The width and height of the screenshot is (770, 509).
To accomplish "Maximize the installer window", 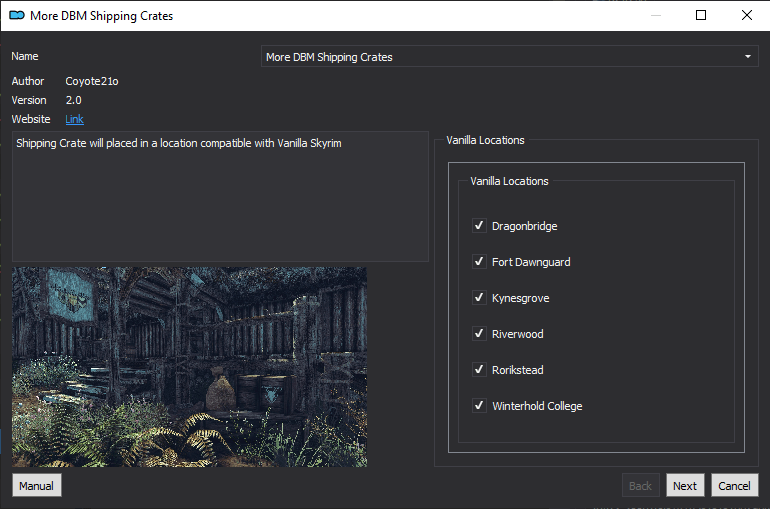I will pyautogui.click(x=701, y=15).
